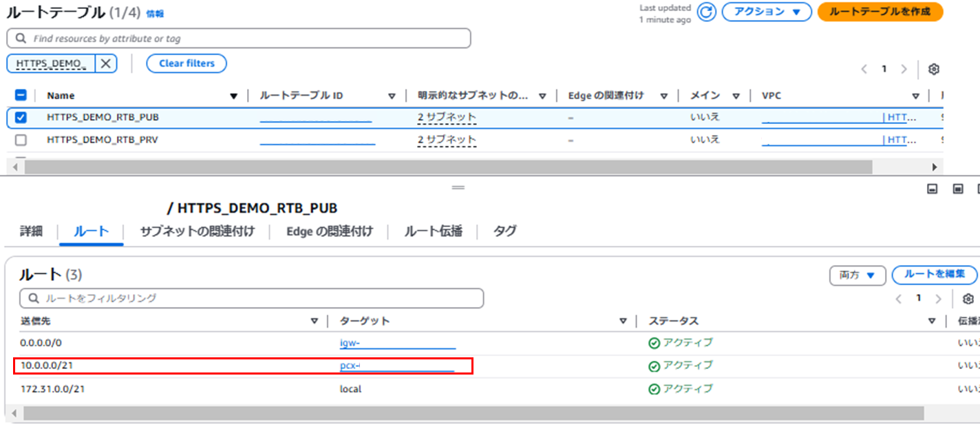
Task: Select the 172.31.0.0/21 destination cell
Action: [52, 389]
